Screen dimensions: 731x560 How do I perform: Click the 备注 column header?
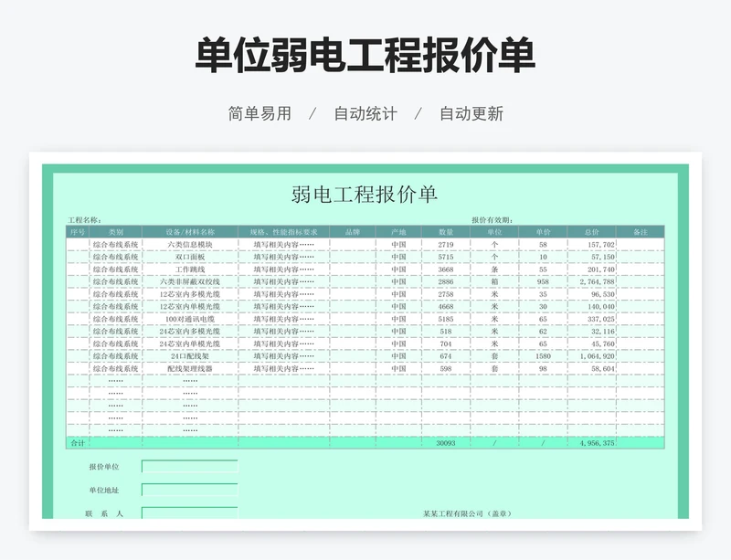(641, 232)
